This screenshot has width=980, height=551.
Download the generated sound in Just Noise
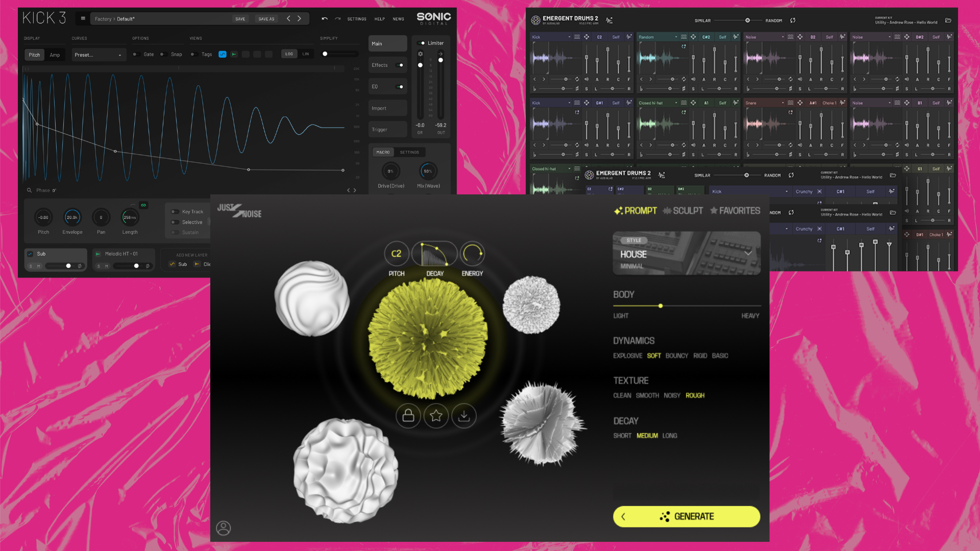click(x=464, y=416)
